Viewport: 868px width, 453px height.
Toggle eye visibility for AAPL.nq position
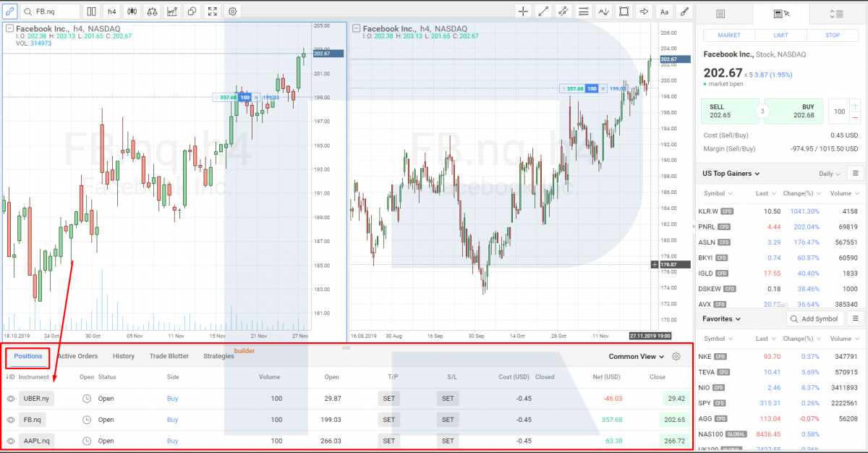point(11,441)
